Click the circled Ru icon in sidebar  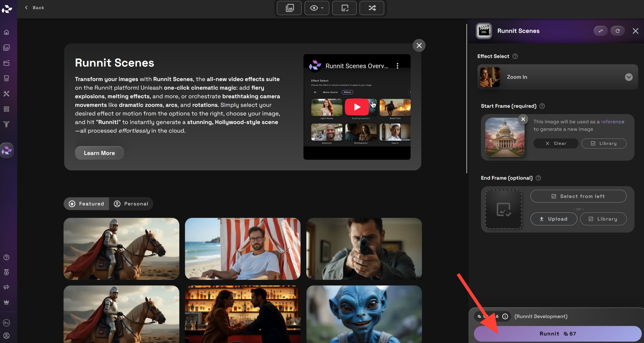coord(6,323)
